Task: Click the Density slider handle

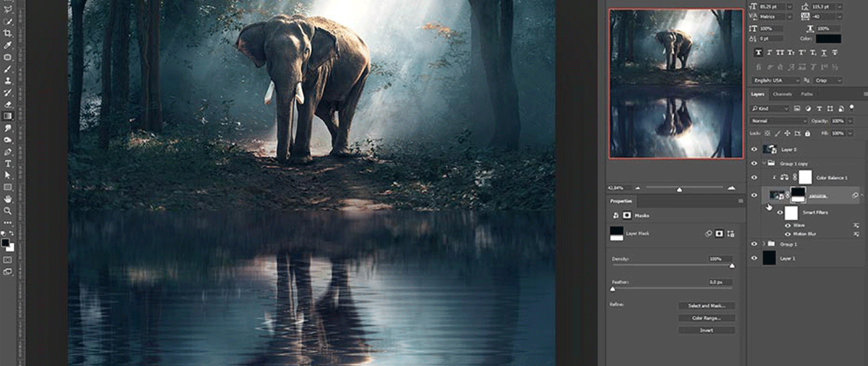Action: 732,266
